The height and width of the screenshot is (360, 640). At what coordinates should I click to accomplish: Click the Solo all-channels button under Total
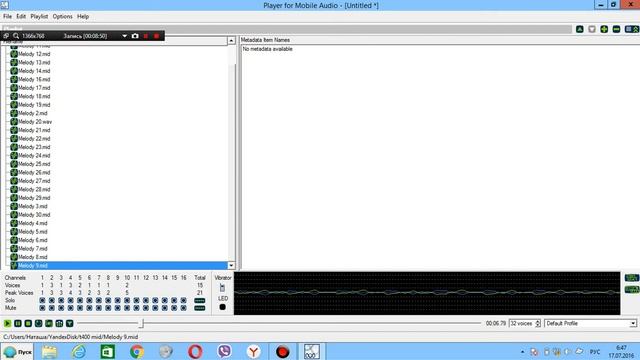(x=200, y=300)
